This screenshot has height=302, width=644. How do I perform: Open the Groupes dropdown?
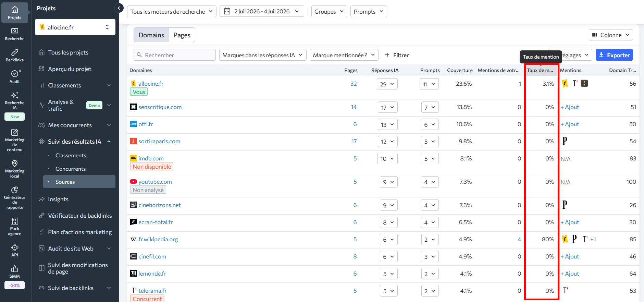[x=329, y=11]
